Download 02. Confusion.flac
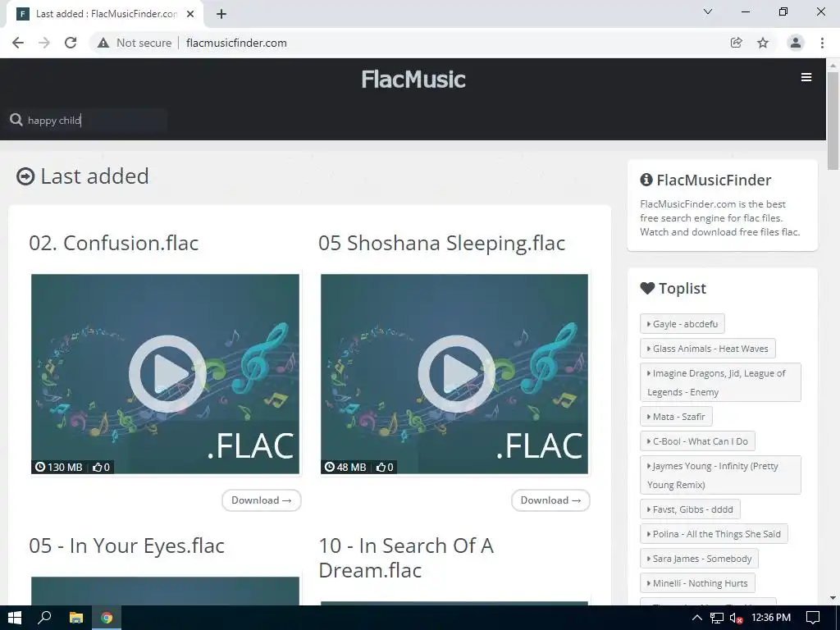840x630 pixels. (262, 500)
